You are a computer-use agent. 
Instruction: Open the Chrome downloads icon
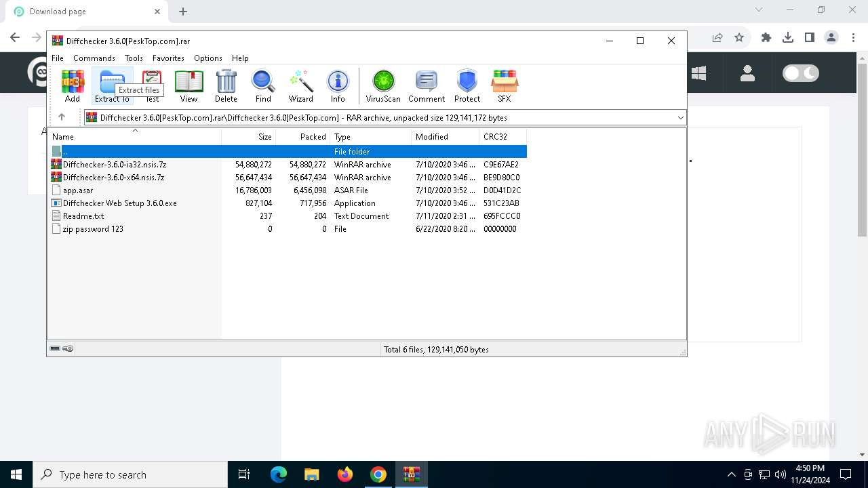[x=788, y=37]
